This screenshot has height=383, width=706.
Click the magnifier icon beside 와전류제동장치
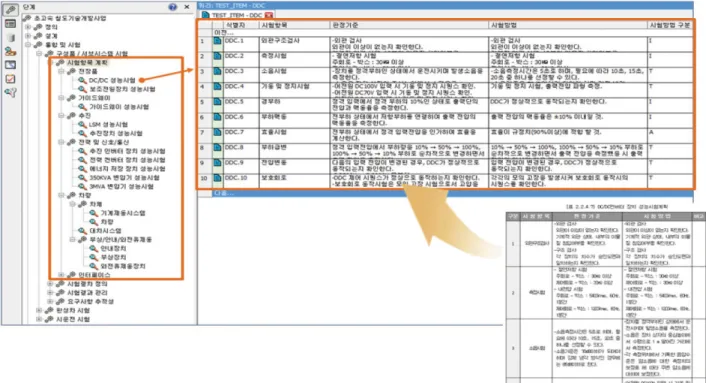pos(93,266)
